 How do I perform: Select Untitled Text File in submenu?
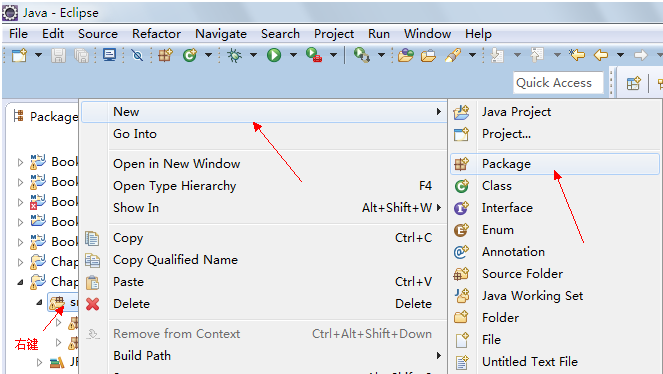(555, 361)
